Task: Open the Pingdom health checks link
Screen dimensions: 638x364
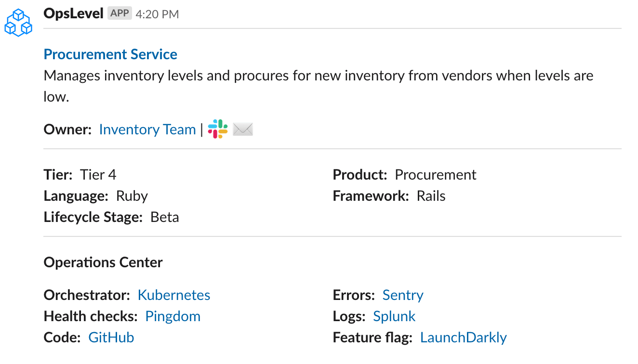Action: 173,316
